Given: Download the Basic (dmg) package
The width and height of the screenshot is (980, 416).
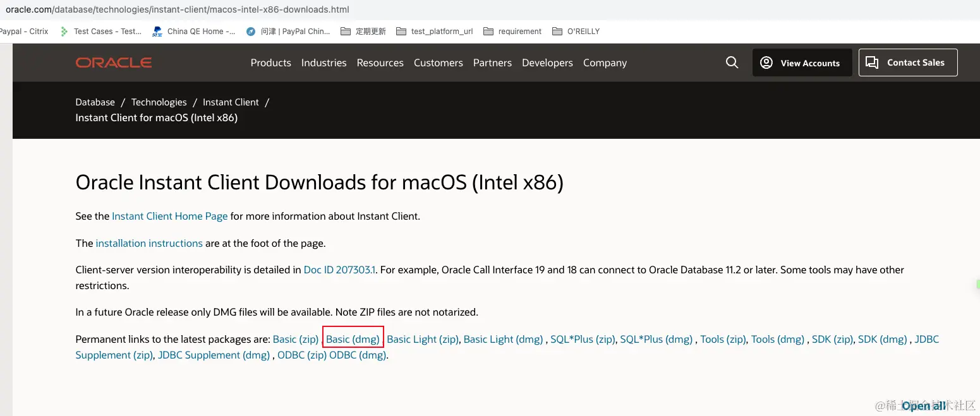Looking at the screenshot, I should [353, 339].
